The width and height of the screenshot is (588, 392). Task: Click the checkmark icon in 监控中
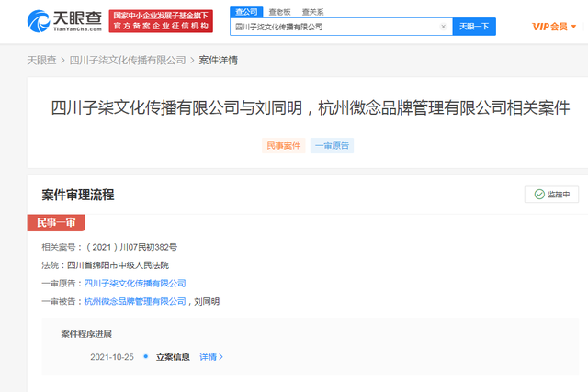coord(537,195)
